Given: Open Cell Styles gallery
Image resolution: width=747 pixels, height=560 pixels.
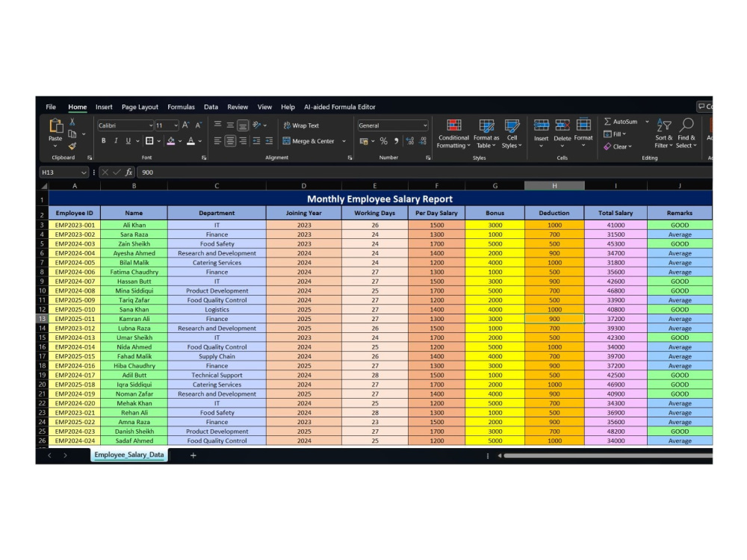Looking at the screenshot, I should [x=512, y=134].
